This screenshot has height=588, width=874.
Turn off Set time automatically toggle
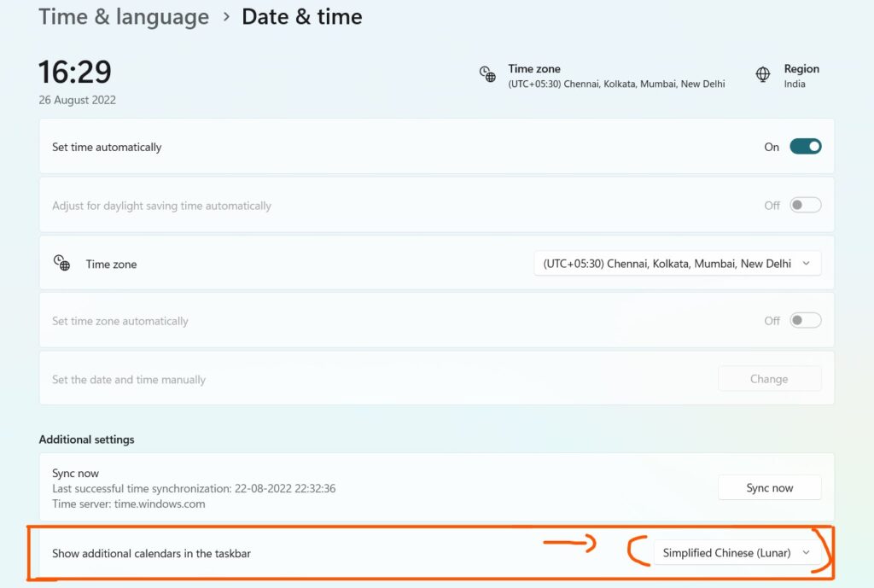coord(805,147)
